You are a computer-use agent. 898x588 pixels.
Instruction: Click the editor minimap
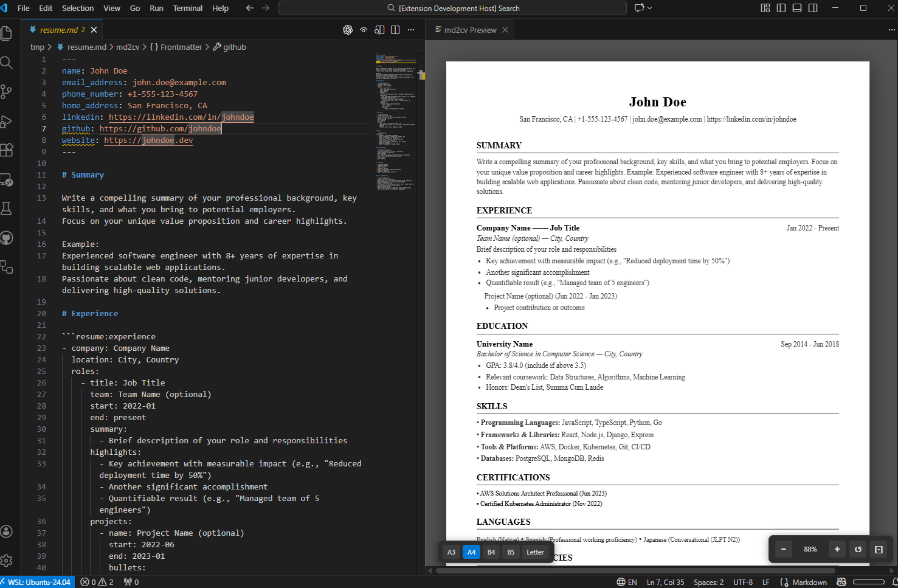(x=396, y=122)
